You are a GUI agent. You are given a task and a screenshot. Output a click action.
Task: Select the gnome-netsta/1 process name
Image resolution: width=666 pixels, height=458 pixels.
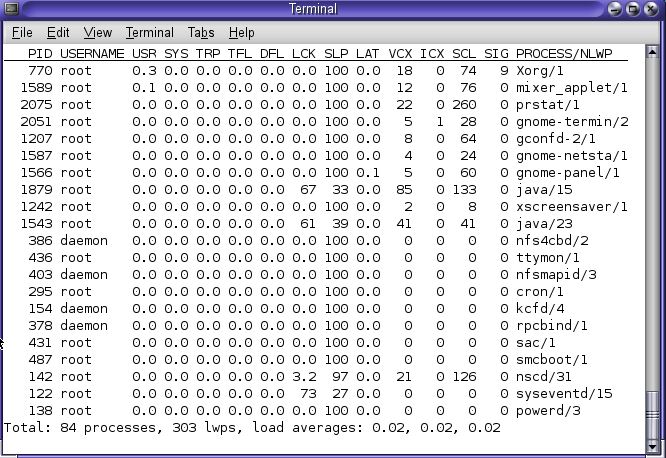[x=572, y=155]
